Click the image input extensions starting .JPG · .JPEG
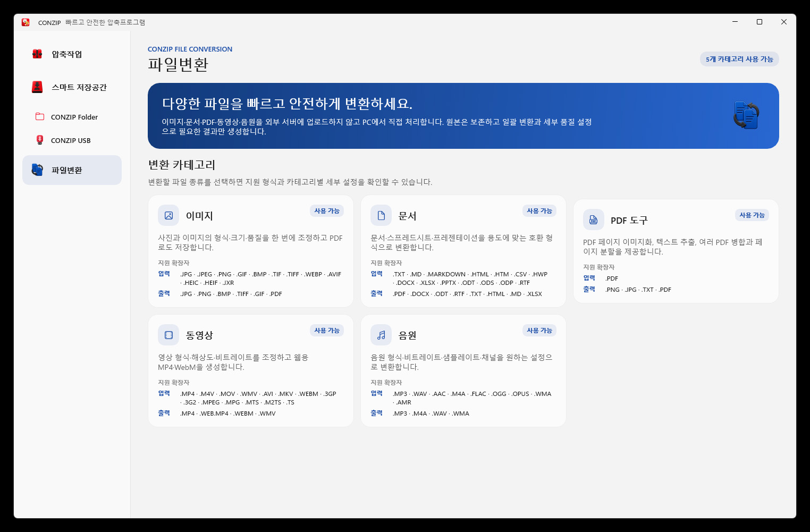810x532 pixels. (260, 278)
